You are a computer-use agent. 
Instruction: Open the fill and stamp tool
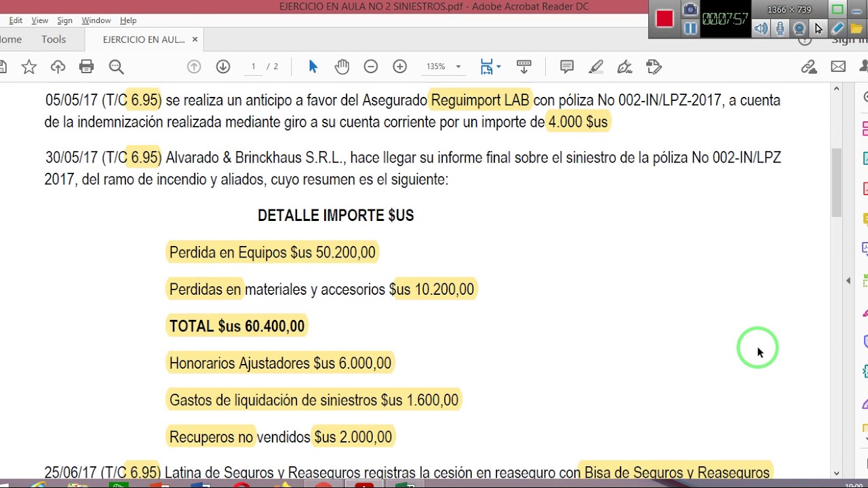[x=654, y=66]
